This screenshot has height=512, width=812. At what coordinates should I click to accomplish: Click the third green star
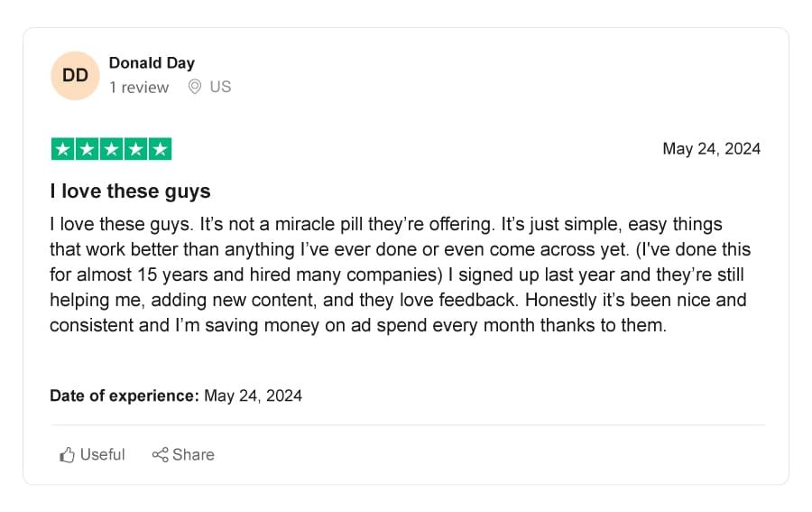pyautogui.click(x=111, y=149)
